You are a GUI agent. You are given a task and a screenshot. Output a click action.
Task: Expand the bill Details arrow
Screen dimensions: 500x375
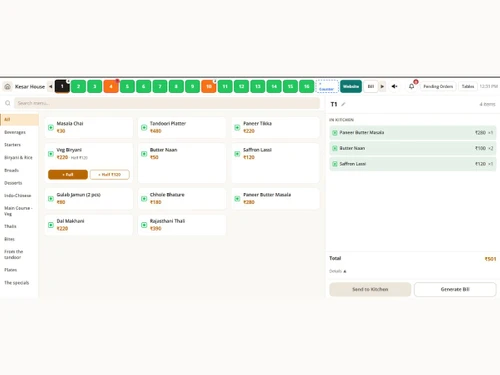pos(345,271)
